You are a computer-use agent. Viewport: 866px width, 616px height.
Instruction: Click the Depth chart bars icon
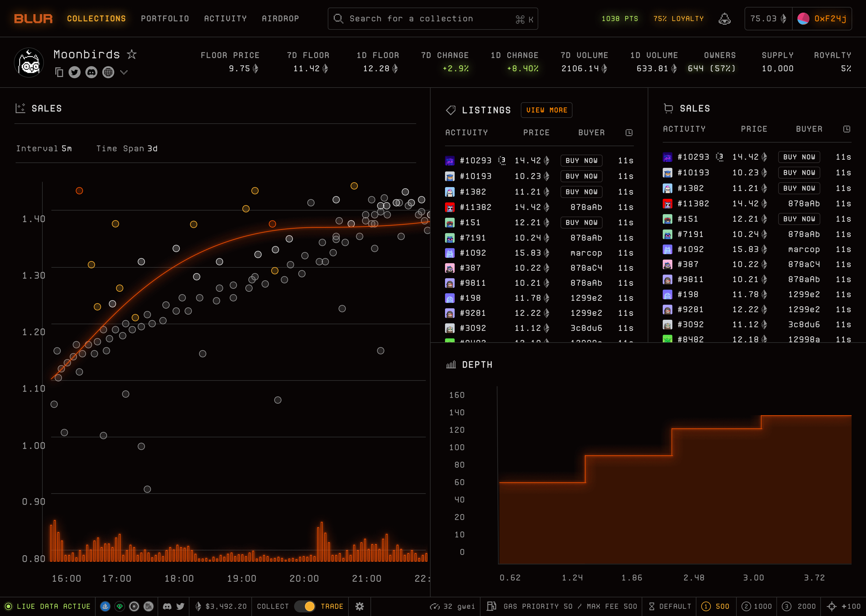pos(451,365)
